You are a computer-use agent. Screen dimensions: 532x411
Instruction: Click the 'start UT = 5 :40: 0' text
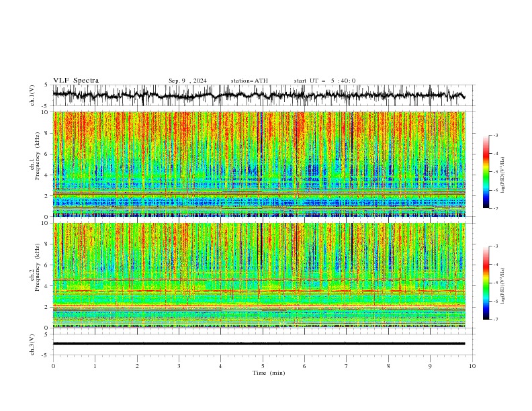324,81
